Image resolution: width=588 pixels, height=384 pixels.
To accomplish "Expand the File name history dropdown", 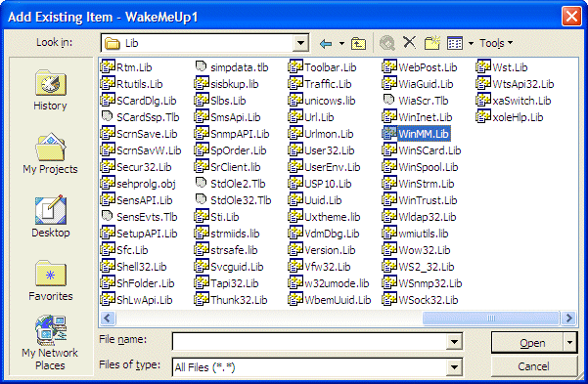I will click(x=454, y=342).
